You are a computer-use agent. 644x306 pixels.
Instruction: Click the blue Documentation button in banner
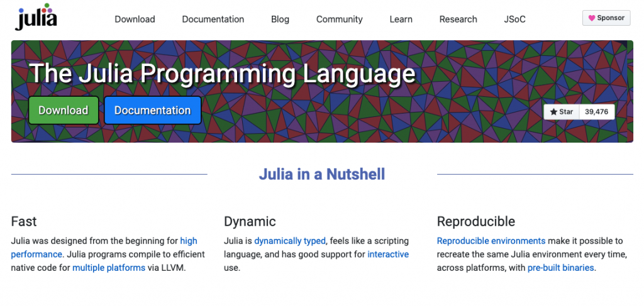[x=152, y=110]
